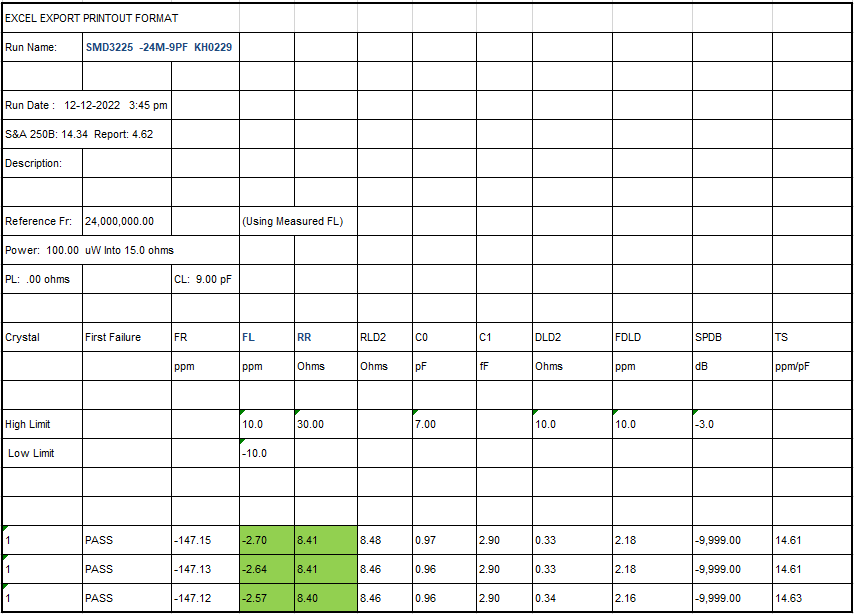The height and width of the screenshot is (614, 854).
Task: Select the reference frequency value 24,000,000.00
Action: 127,221
